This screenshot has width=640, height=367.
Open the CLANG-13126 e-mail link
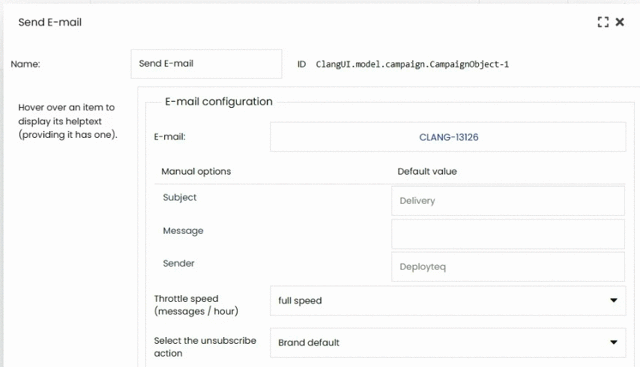tap(449, 137)
